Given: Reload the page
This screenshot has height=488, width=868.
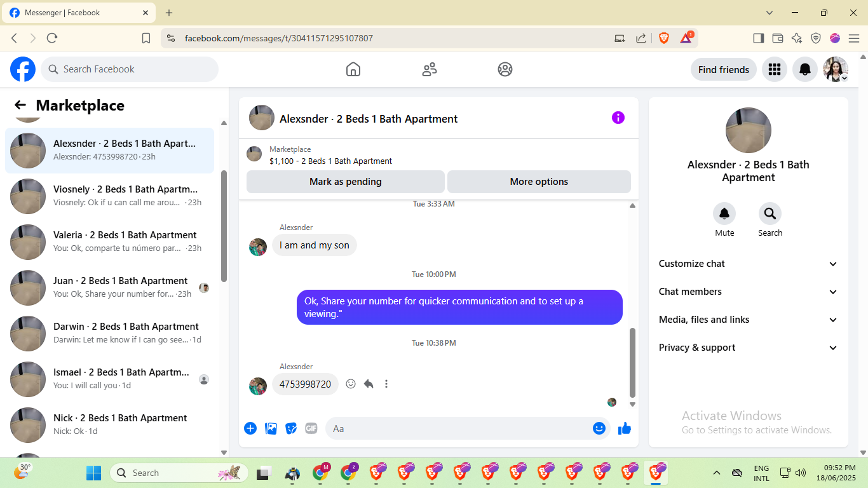Looking at the screenshot, I should 52,38.
